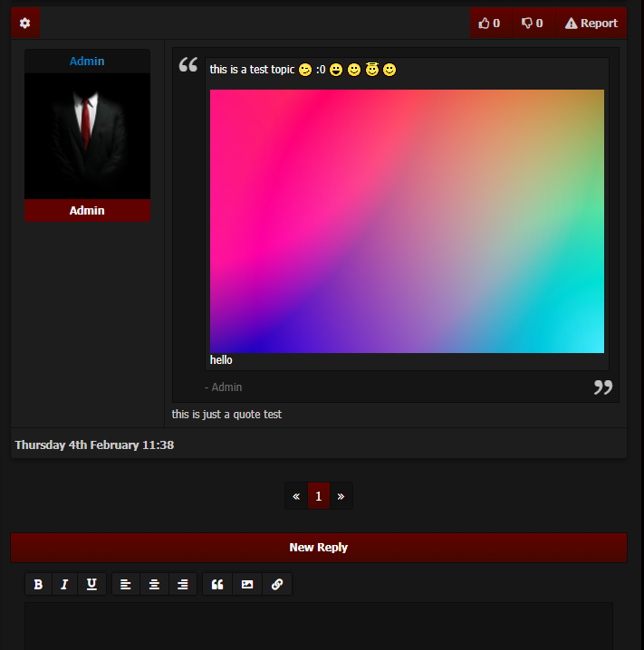Screen dimensions: 644x650
Task: Go to previous page with « arrow
Action: click(296, 496)
